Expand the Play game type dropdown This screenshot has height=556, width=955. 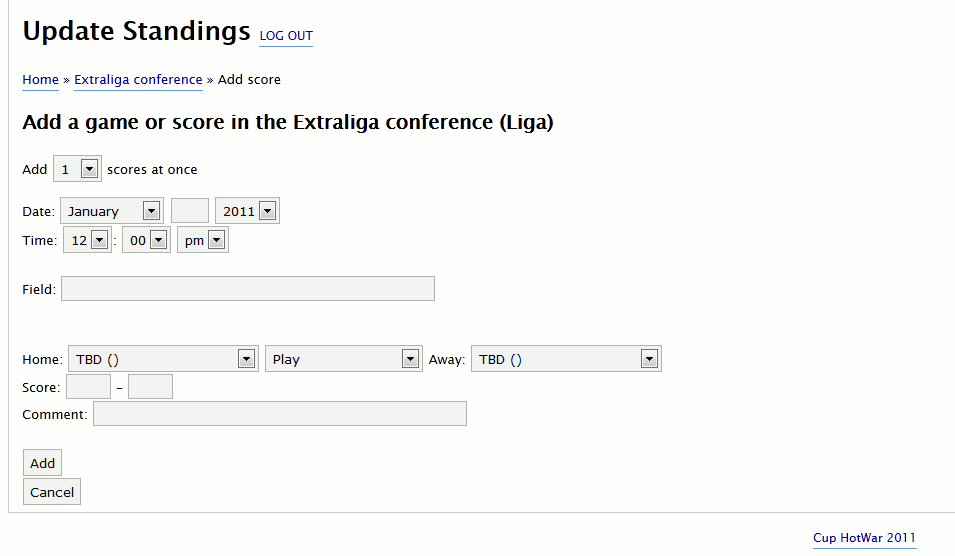pyautogui.click(x=343, y=359)
